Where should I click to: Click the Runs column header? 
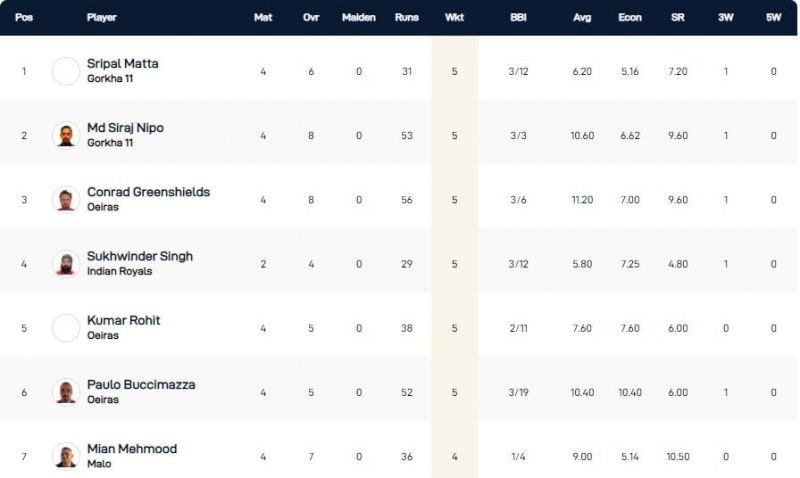[407, 18]
